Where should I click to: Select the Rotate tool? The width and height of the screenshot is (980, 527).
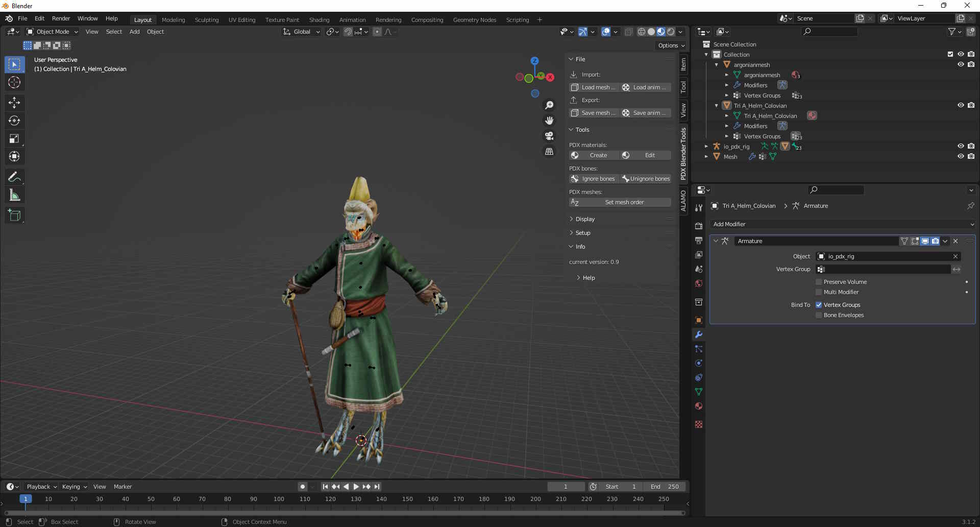(x=14, y=121)
